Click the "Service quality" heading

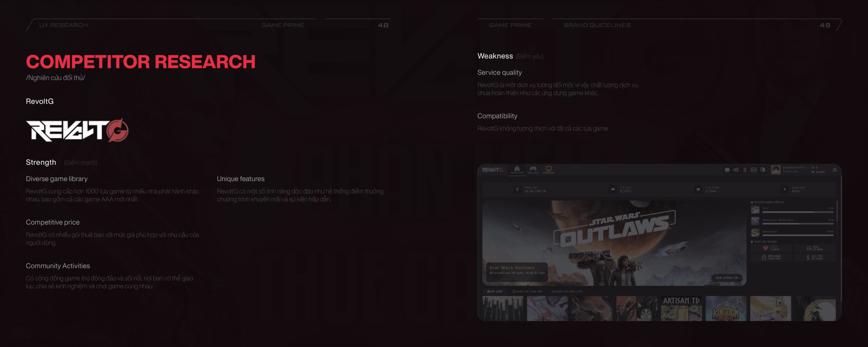(499, 72)
